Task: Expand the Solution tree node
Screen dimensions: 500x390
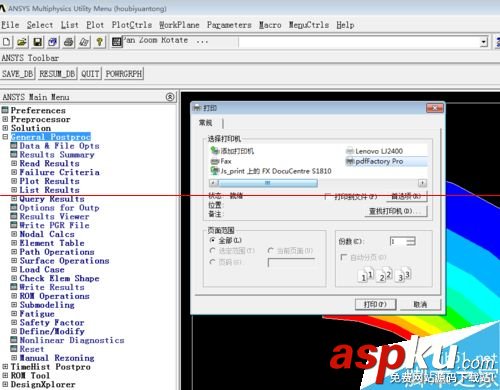Action: (x=5, y=128)
